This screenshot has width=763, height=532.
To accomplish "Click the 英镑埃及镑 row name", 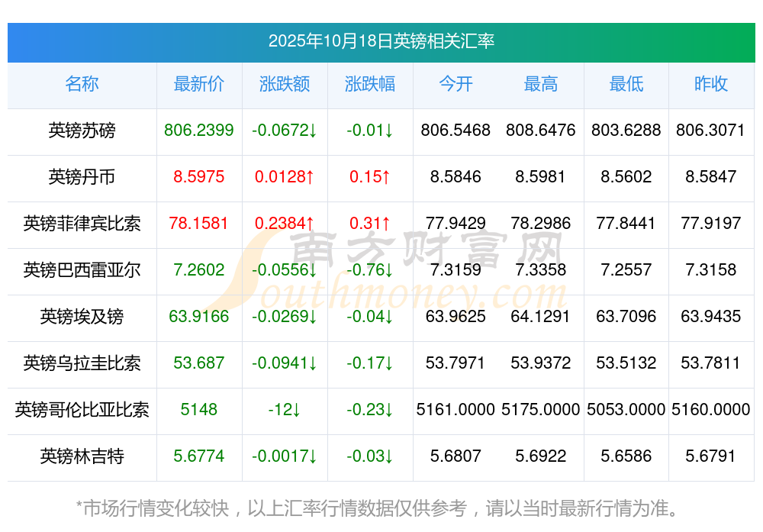I will click(x=82, y=317).
